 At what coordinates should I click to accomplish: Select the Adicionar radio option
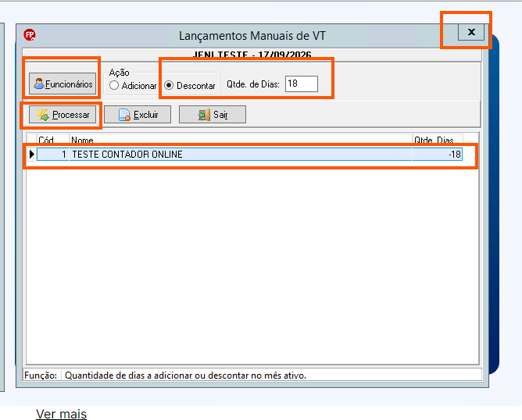click(133, 85)
